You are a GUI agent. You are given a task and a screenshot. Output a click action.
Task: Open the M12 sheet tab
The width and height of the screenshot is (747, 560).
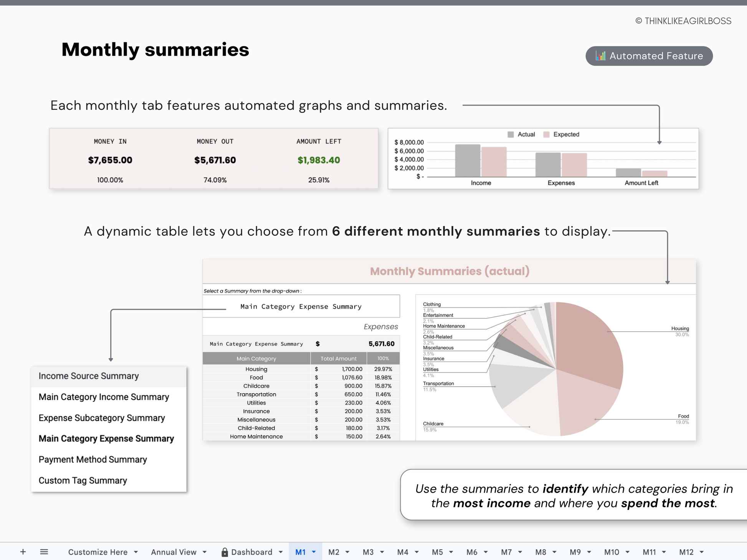pyautogui.click(x=686, y=552)
